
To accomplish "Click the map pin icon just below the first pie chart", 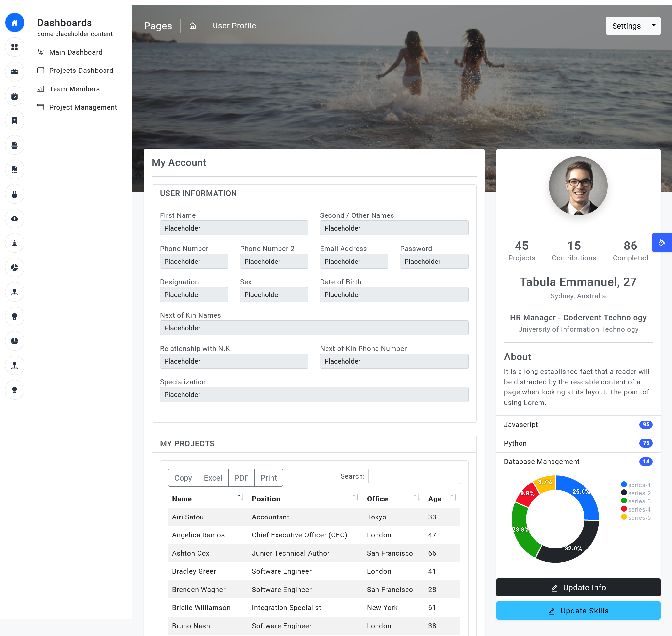I will pos(15,292).
